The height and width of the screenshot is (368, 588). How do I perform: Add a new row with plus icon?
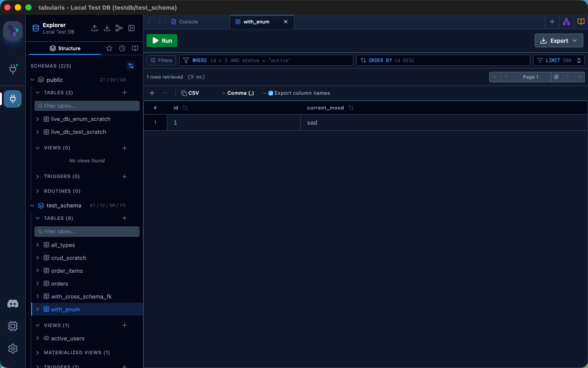click(x=152, y=93)
